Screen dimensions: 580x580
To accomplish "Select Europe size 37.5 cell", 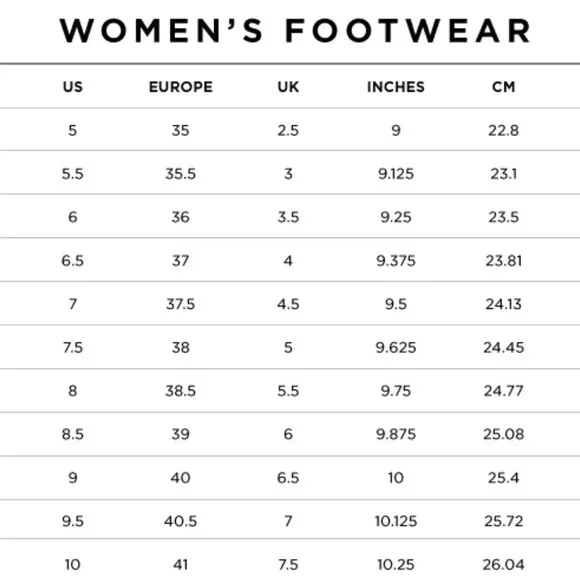I will coord(181,304).
